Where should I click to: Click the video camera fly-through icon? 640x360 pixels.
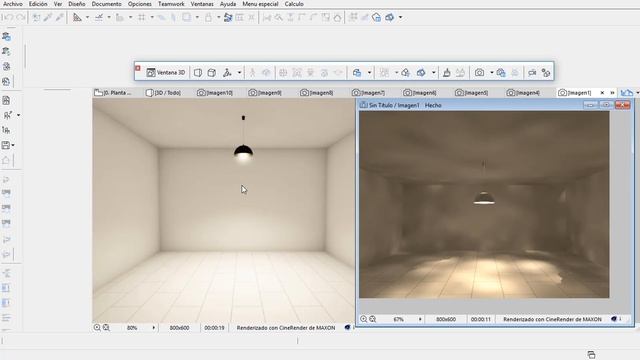click(532, 73)
